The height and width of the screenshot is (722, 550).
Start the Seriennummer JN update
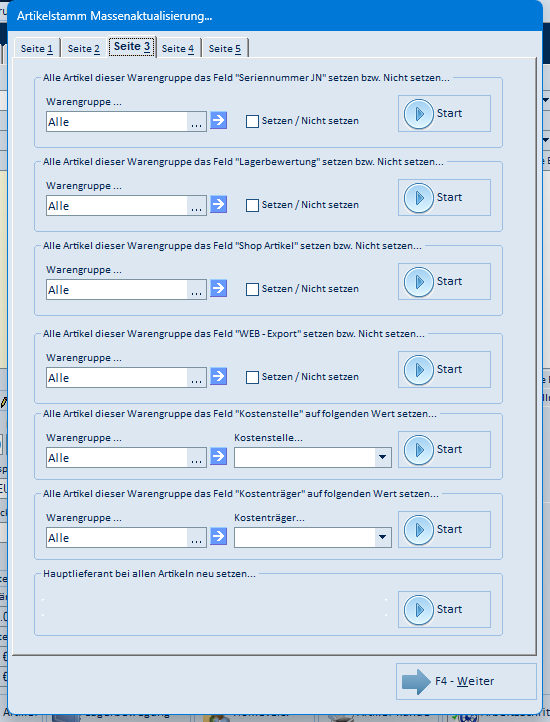coord(444,113)
